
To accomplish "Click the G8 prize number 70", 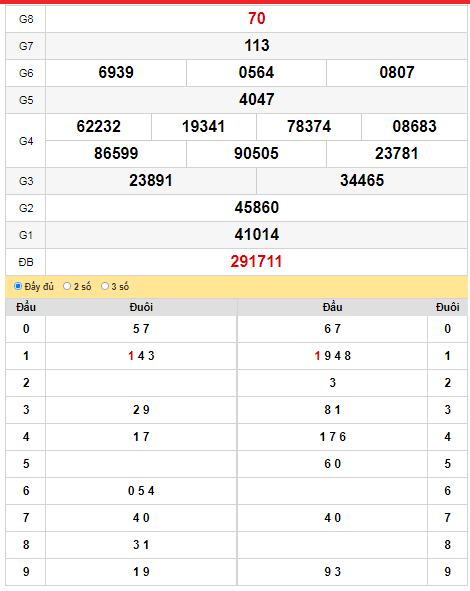I will coord(256,18).
